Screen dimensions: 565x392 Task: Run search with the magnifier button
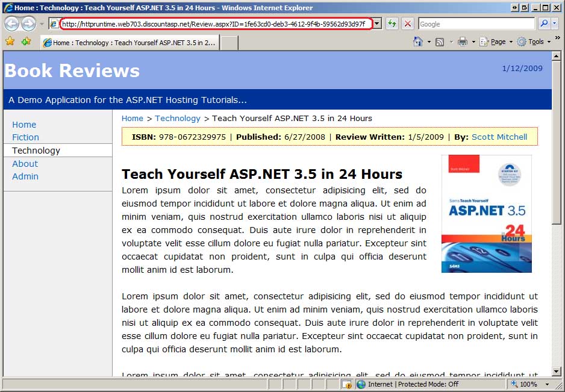coord(544,23)
